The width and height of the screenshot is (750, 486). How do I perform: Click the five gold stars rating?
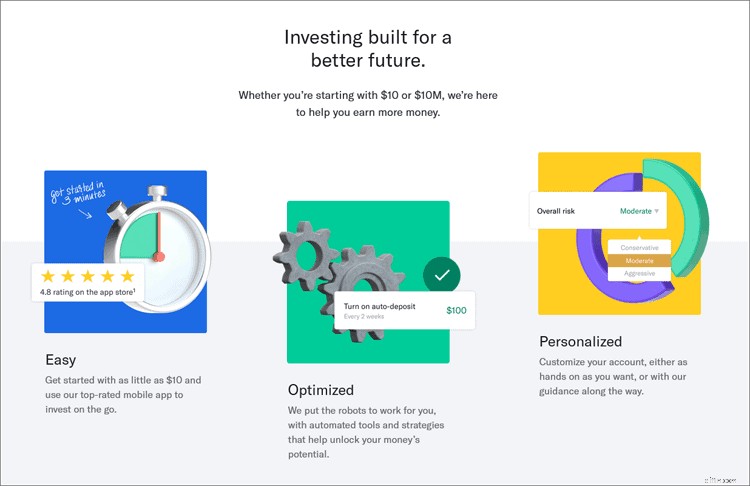point(88,276)
